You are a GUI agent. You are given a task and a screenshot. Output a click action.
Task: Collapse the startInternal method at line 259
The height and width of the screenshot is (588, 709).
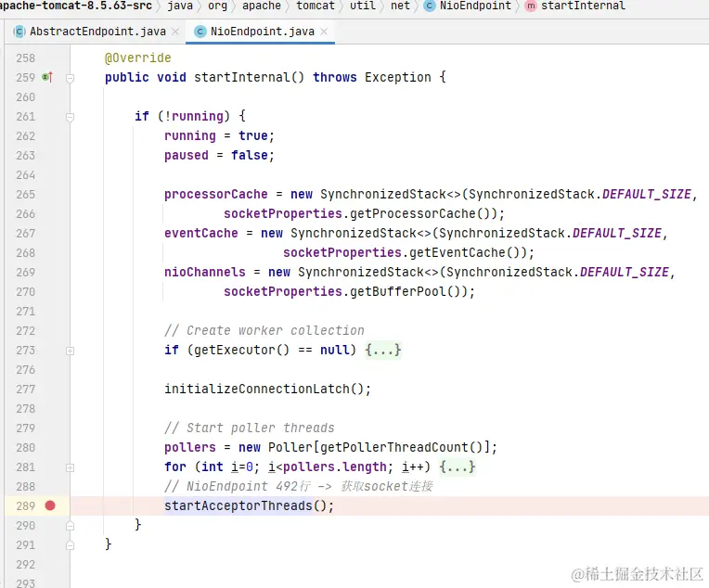(71, 78)
